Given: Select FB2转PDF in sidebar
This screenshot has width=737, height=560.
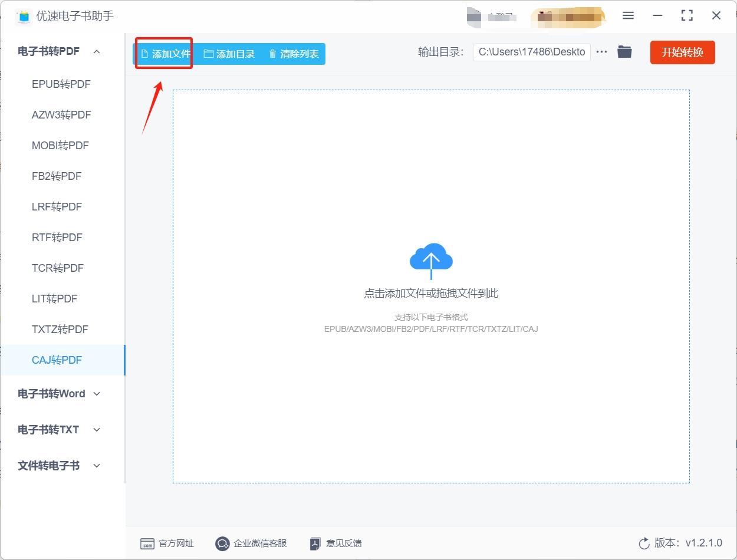Looking at the screenshot, I should coord(62,176).
